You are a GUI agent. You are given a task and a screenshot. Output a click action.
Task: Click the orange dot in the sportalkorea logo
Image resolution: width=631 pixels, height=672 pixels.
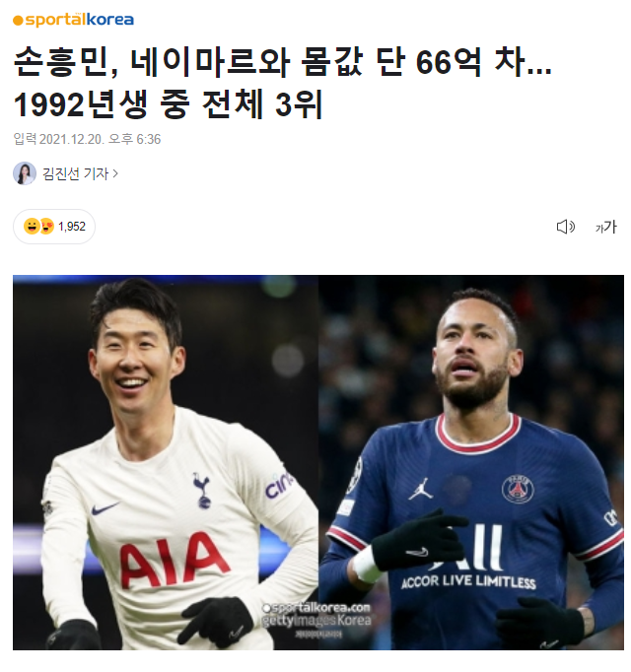18,21
